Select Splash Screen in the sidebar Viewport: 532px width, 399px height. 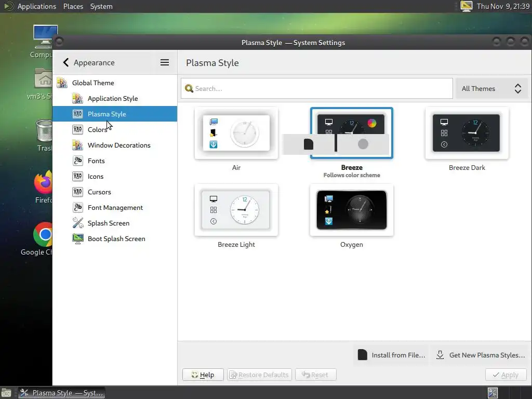tap(115, 223)
